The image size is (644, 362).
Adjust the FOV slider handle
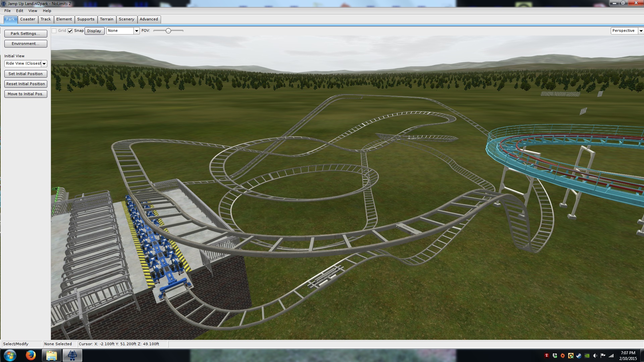point(168,31)
